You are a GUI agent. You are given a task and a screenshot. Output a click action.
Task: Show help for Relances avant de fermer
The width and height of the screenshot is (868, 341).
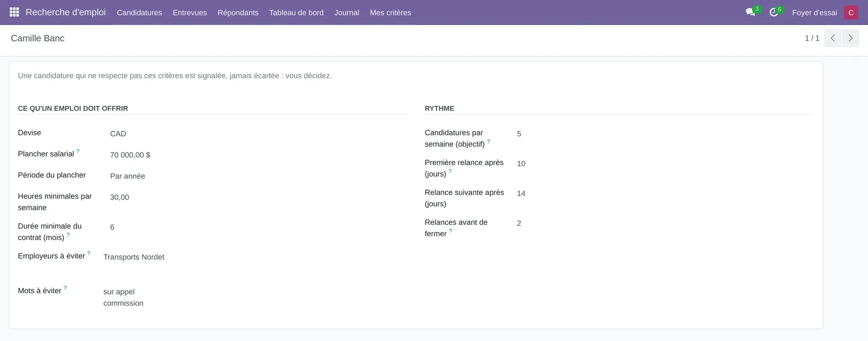tap(450, 231)
